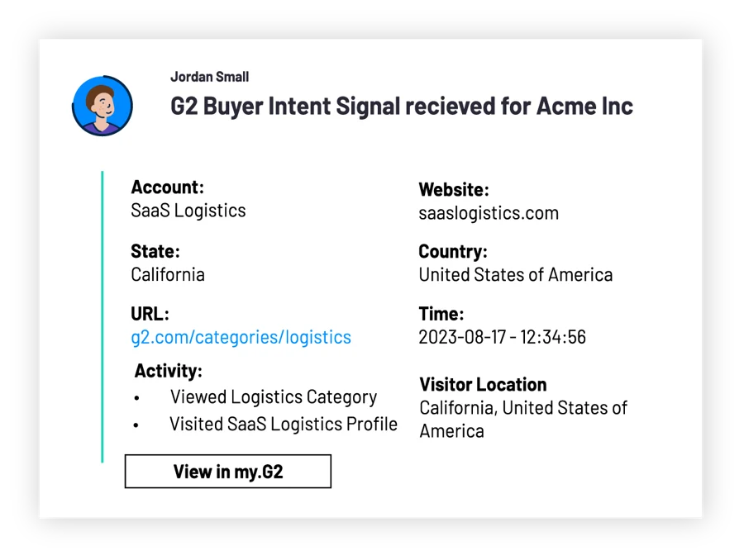The image size is (744, 560).
Task: Click Jordan Small's avatar icon
Action: (103, 106)
